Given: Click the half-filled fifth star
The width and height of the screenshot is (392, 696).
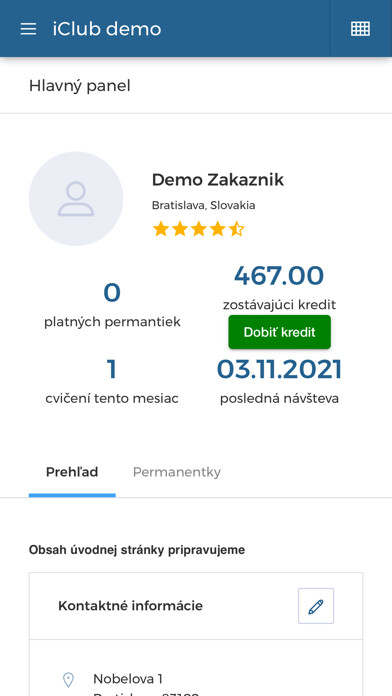Looking at the screenshot, I should 236,229.
